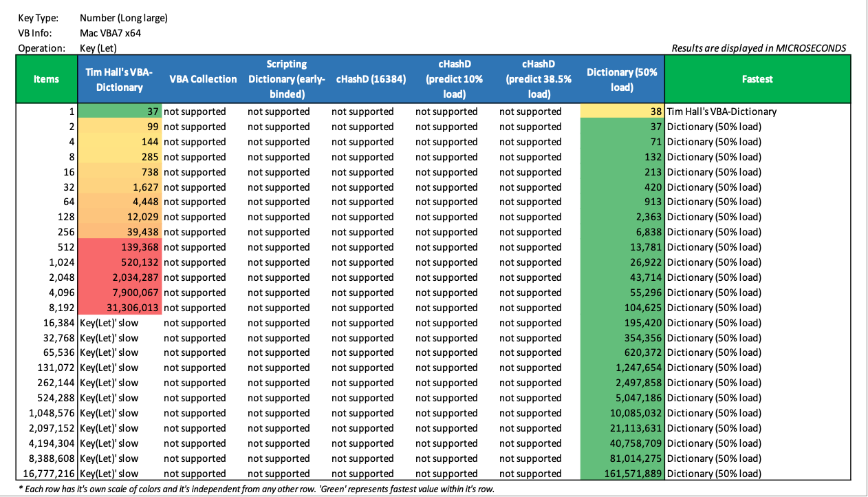Select the "Dictionary (50% load)" column header
The width and height of the screenshot is (868, 497).
click(622, 79)
